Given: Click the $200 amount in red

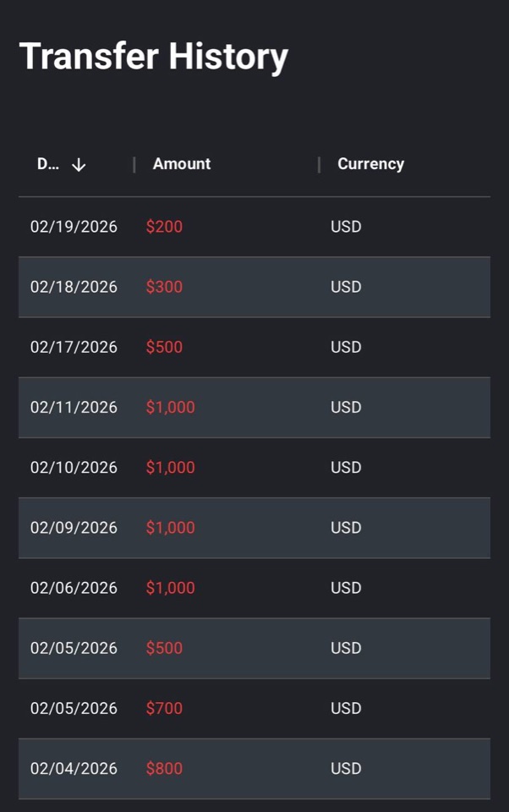Looking at the screenshot, I should point(164,227).
